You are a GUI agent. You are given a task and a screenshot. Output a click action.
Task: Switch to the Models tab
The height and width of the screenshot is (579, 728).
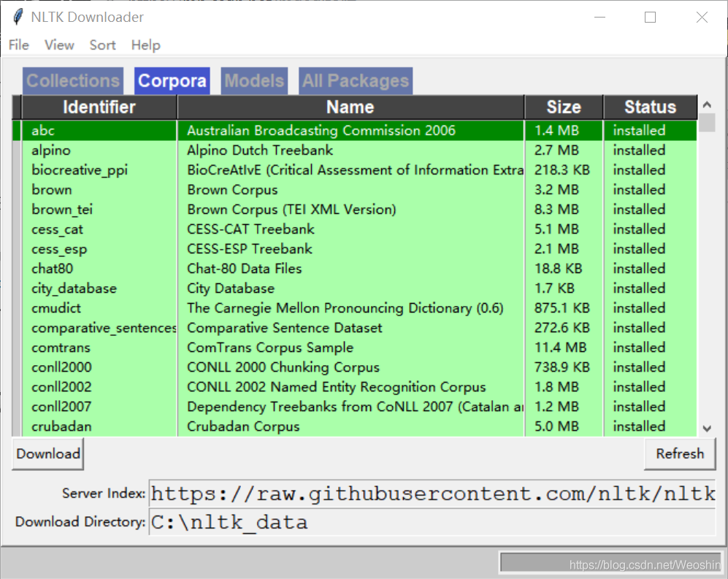coord(254,81)
